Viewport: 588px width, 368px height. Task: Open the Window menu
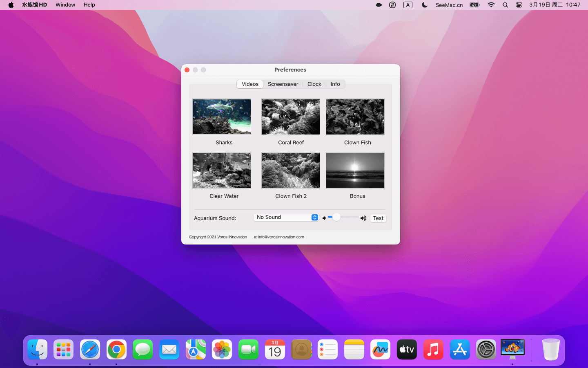coord(65,5)
